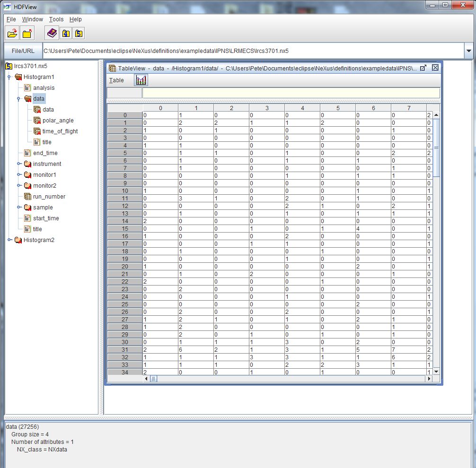476x468 pixels.
Task: Select the time_of_flight dataset
Action: [x=60, y=131]
